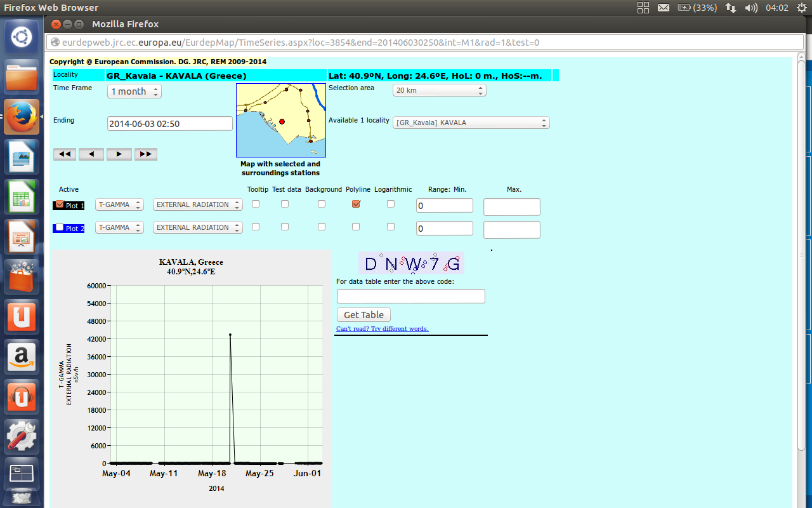
Task: Open Available locality KAVALA dropdown
Action: tap(471, 123)
